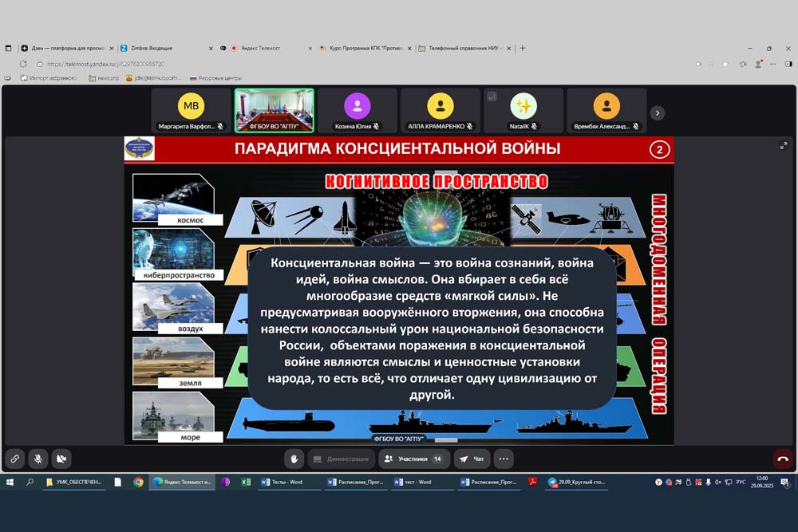Click the Демонстрация screen share button

341,459
